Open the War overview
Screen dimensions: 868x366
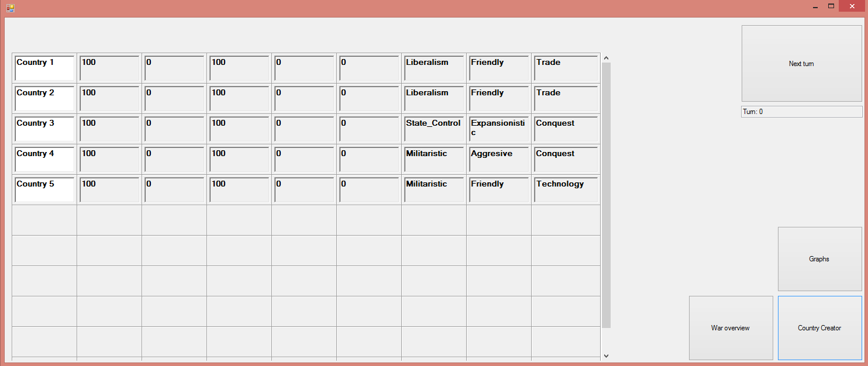point(731,328)
